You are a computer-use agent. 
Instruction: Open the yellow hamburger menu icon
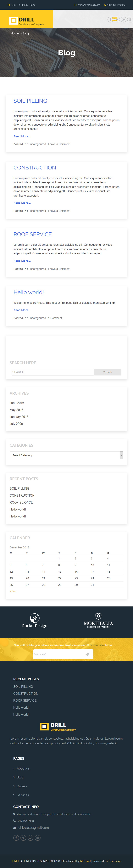115,19
